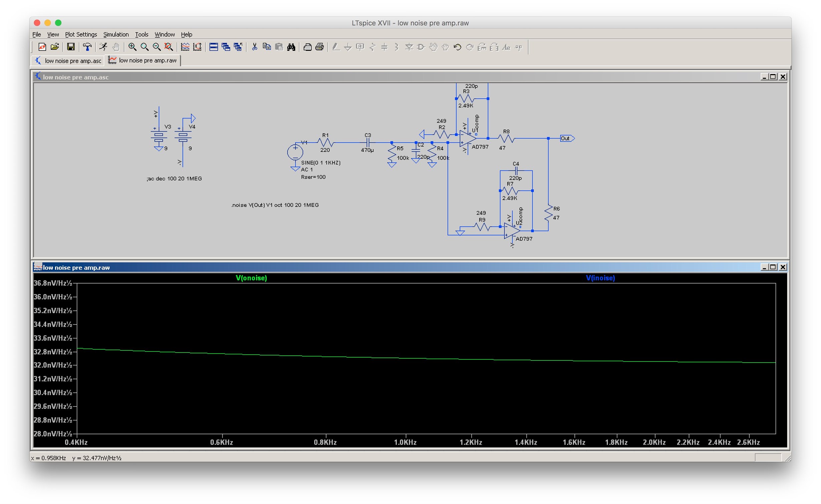
Task: Click the Rser=100 source parameter text
Action: (x=313, y=177)
